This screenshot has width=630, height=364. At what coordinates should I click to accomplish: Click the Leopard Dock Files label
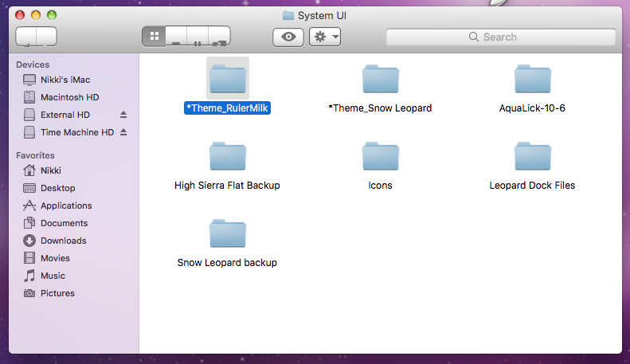tap(532, 186)
